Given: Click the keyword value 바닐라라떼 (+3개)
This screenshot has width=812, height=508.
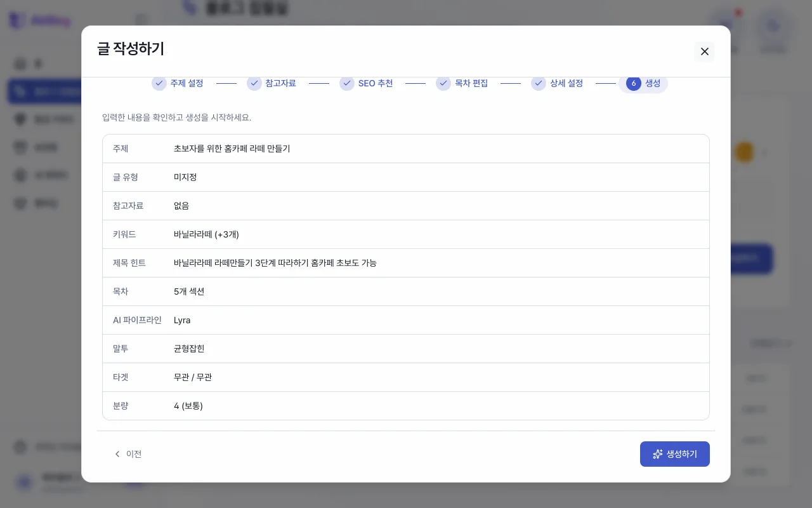Looking at the screenshot, I should (x=206, y=234).
